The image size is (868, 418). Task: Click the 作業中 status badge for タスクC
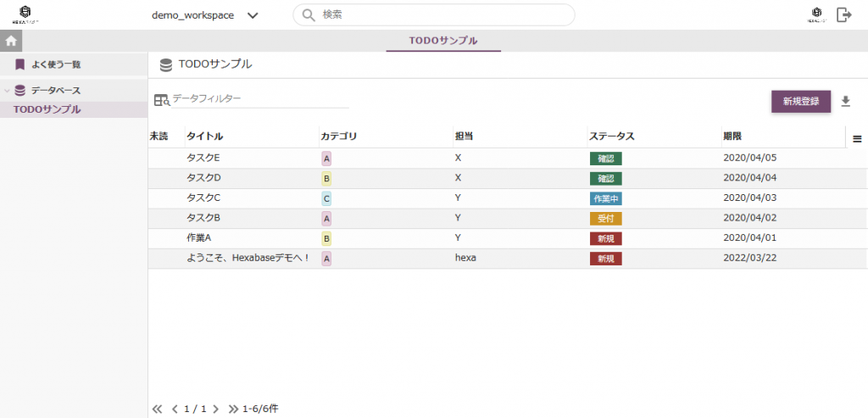pos(605,198)
